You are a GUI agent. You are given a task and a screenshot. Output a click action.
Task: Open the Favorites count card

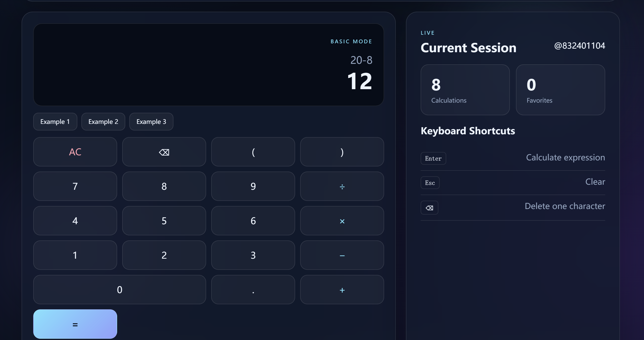pos(560,90)
